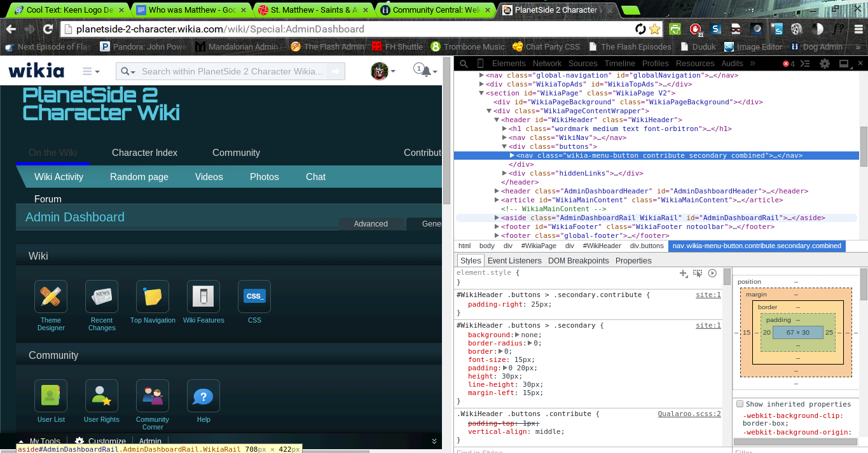The height and width of the screenshot is (453, 868).
Task: Open the AdBlock stop-hand extension icon
Action: tap(696, 29)
